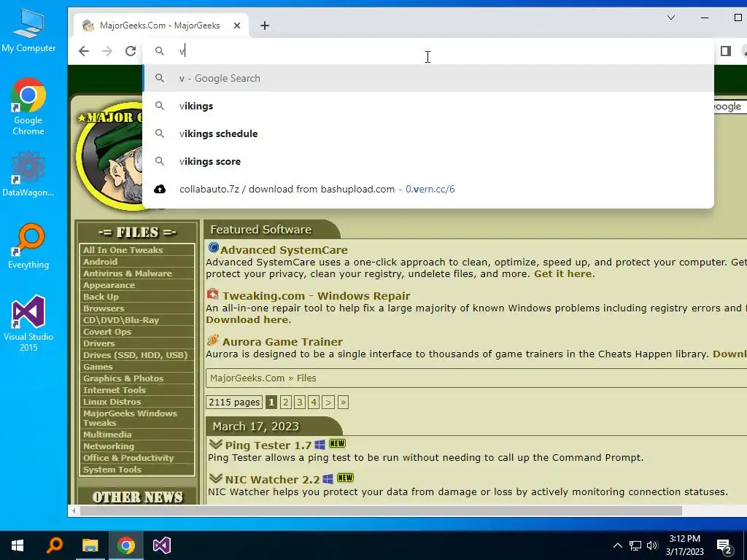The width and height of the screenshot is (747, 560).
Task: Open the tab search chevron
Action: coord(671,17)
